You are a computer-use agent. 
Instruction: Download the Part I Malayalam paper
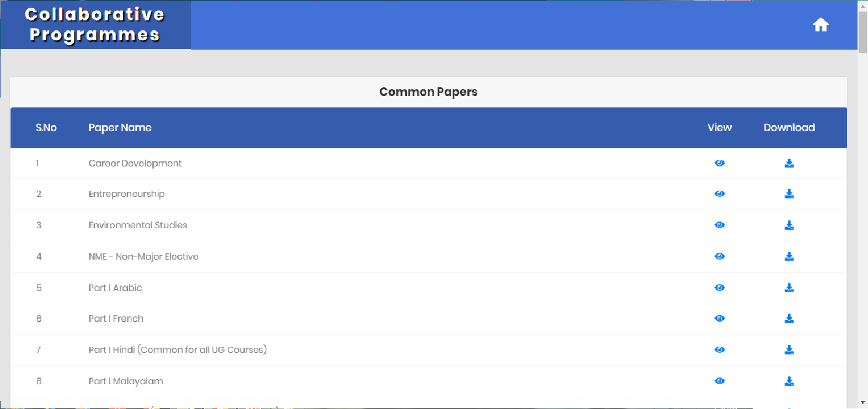789,381
